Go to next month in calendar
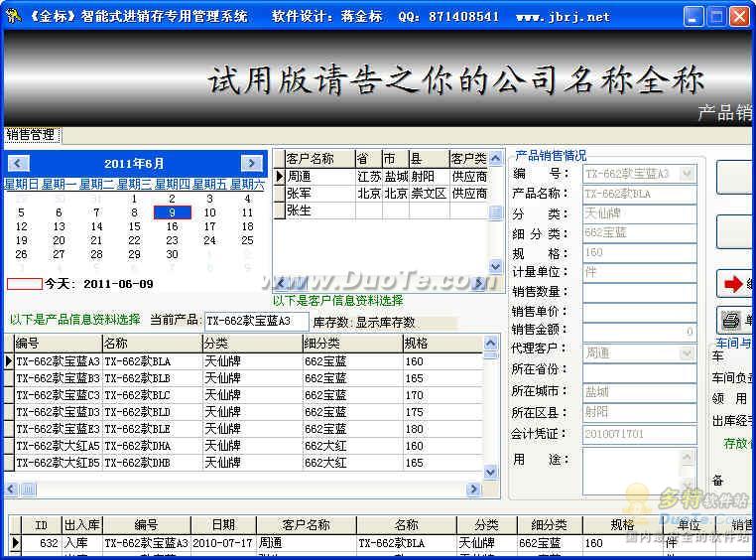Screen dimensions: 756x560 pos(252,163)
